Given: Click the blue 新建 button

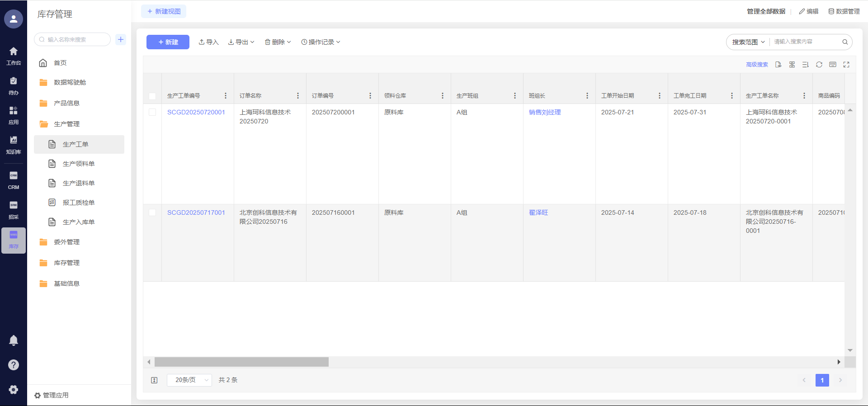Looking at the screenshot, I should click(168, 42).
